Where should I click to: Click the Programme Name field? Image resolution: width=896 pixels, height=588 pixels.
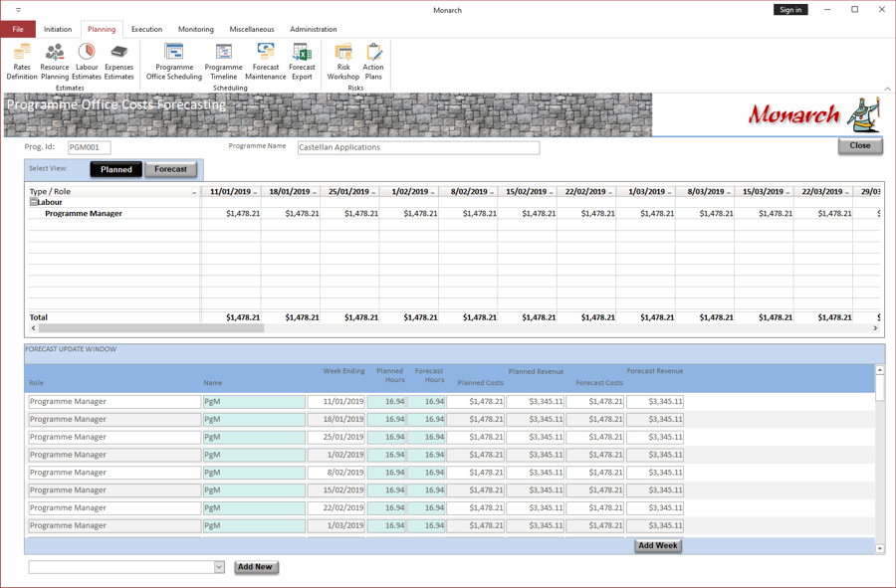418,147
